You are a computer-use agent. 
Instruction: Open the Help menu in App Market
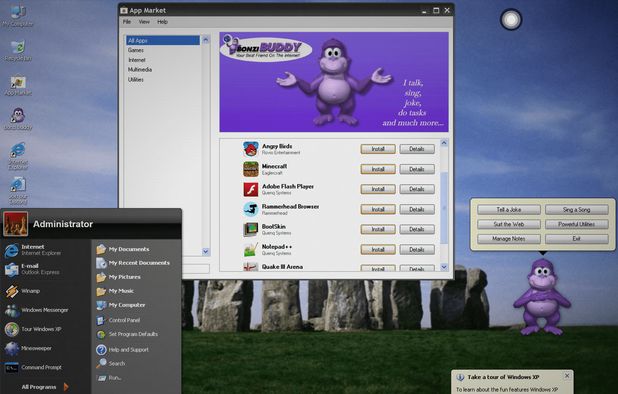click(x=162, y=22)
